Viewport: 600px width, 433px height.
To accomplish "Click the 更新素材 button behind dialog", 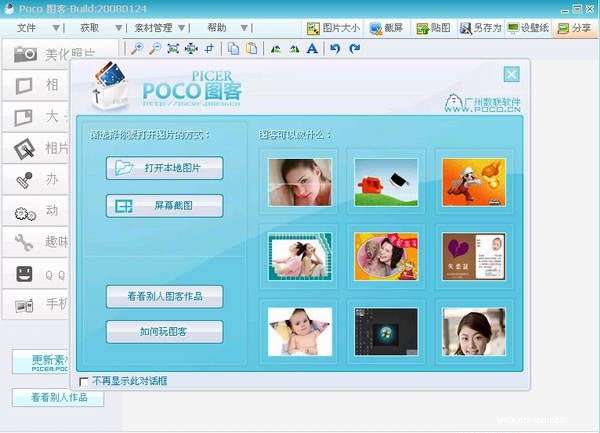I will (41, 362).
